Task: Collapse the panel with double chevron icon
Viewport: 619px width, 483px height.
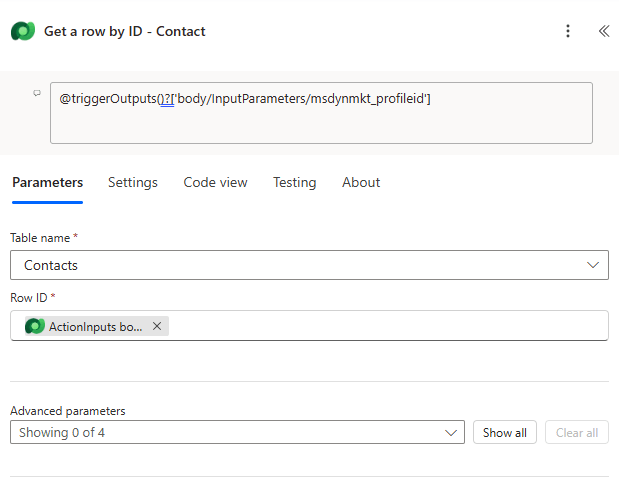Action: point(603,31)
